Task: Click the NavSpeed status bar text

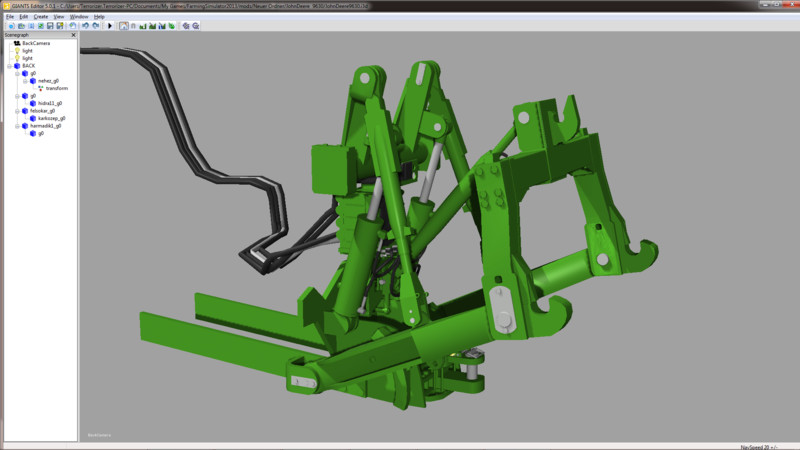Action: (x=759, y=447)
